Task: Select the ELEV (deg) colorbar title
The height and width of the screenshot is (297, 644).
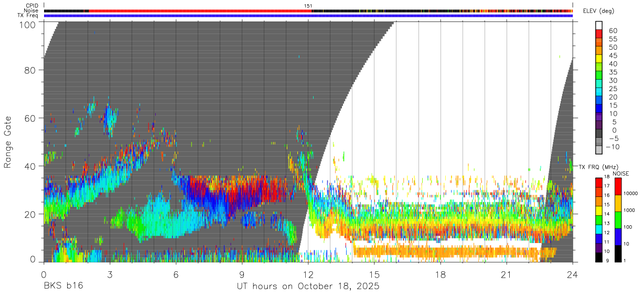Action: [x=599, y=11]
